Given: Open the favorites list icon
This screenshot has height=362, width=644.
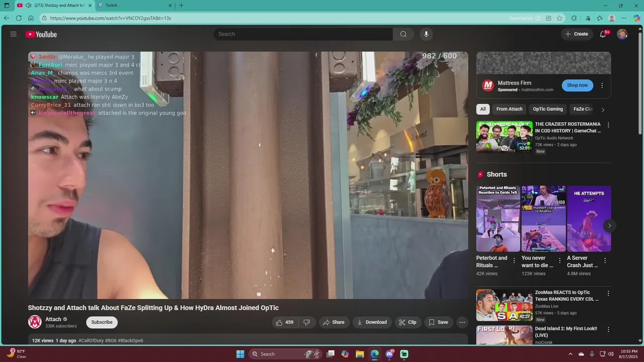Looking at the screenshot, I should coord(600,18).
